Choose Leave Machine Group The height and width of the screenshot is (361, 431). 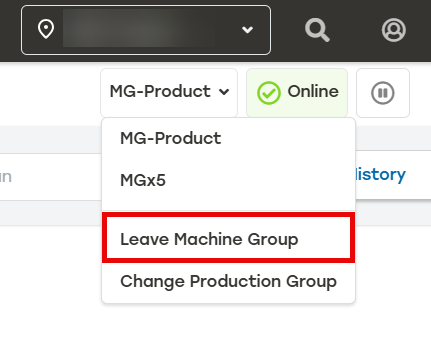click(x=228, y=239)
